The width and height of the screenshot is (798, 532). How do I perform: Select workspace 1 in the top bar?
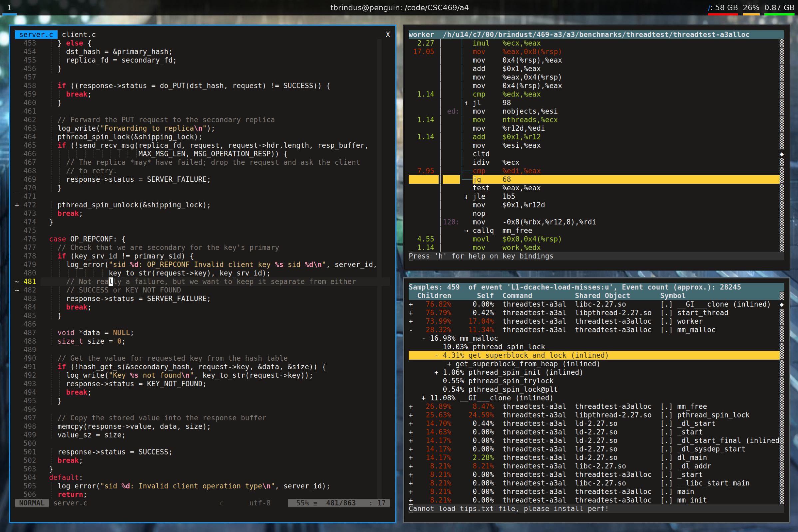point(10,7)
